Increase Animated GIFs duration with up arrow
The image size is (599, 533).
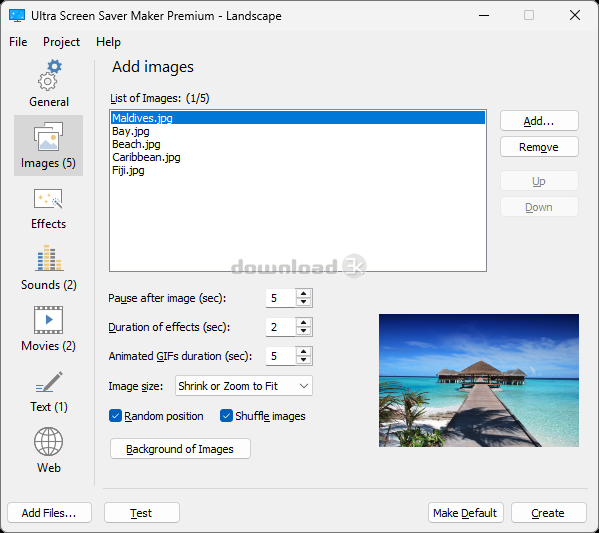[304, 352]
